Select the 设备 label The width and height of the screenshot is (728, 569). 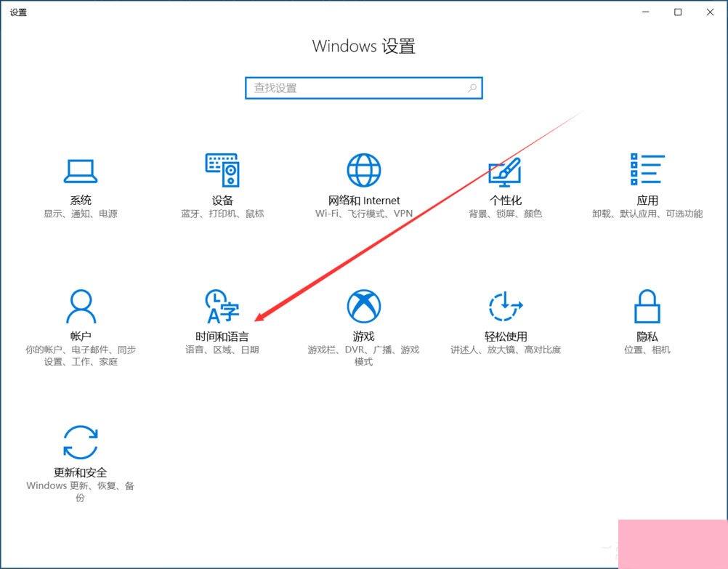click(222, 200)
